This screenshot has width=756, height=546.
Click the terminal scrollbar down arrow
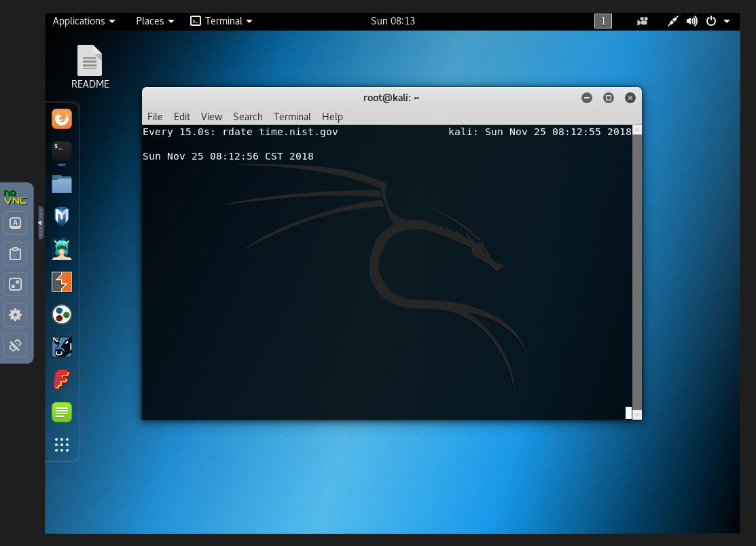637,415
